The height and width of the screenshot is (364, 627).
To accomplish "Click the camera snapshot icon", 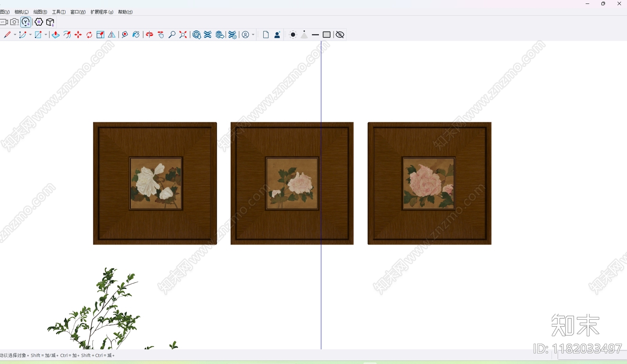I will tap(14, 22).
